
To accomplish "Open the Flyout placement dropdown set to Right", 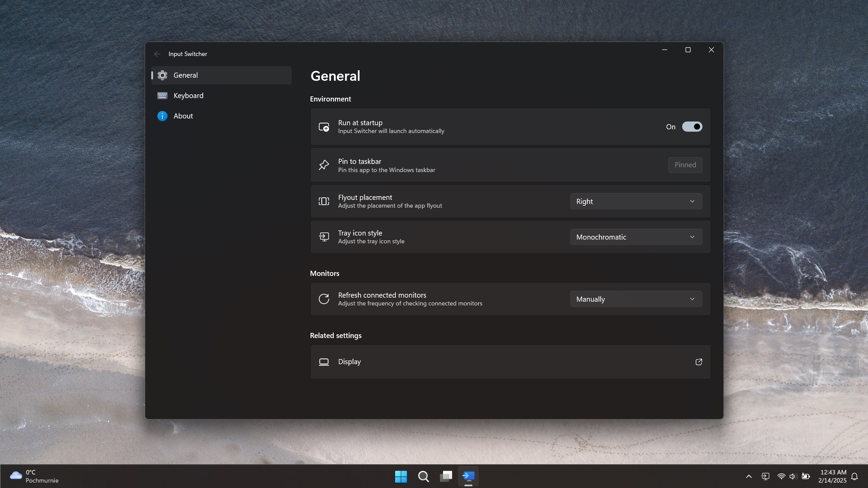I will 635,201.
